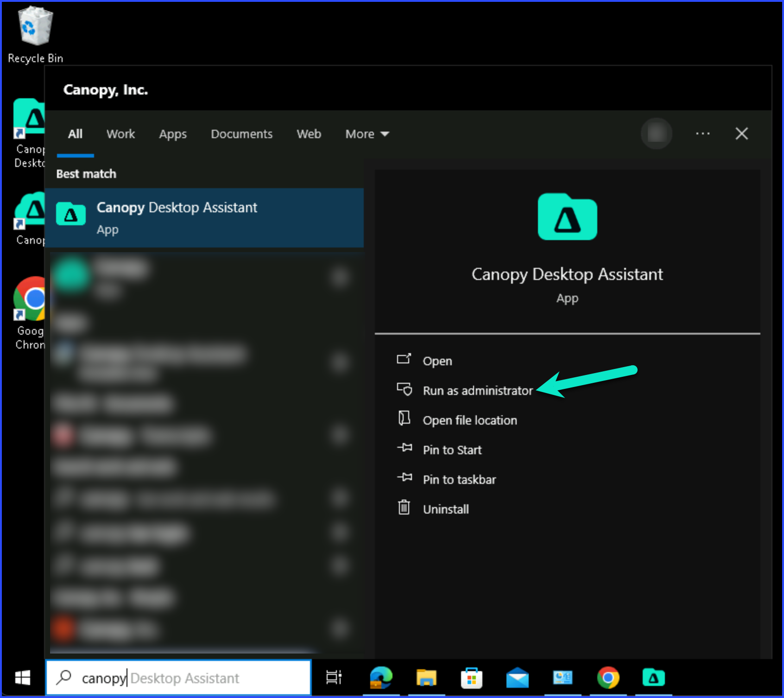This screenshot has width=784, height=698.
Task: Click the blurred user account avatar
Action: point(656,133)
